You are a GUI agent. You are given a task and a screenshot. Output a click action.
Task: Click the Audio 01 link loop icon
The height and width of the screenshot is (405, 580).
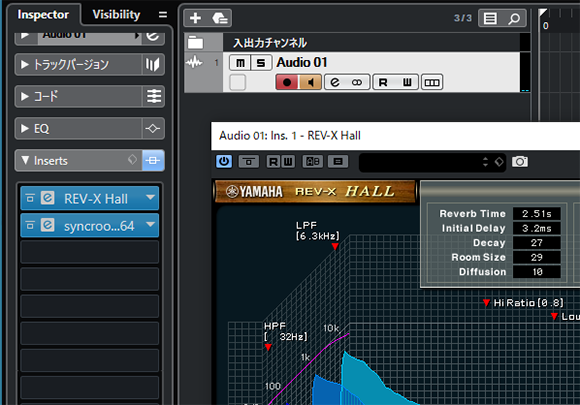point(357,82)
